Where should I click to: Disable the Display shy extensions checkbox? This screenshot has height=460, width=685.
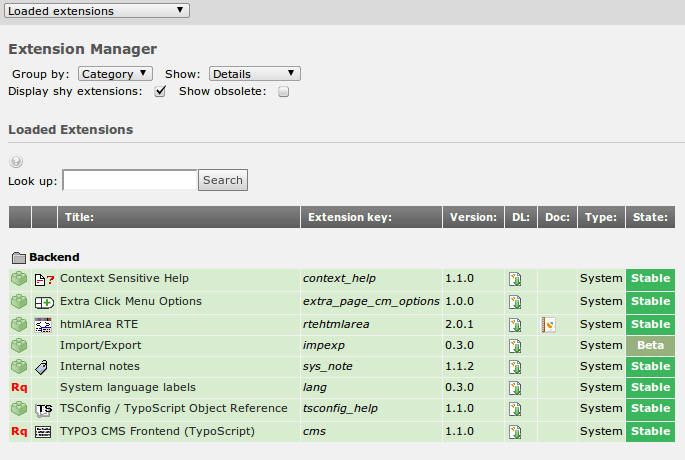pos(160,92)
